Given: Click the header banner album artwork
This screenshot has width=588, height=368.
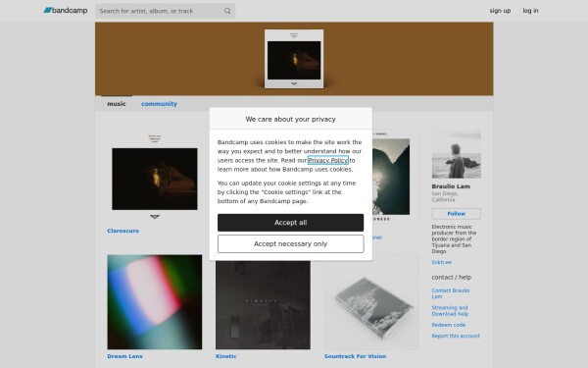Looking at the screenshot, I should 294,59.
